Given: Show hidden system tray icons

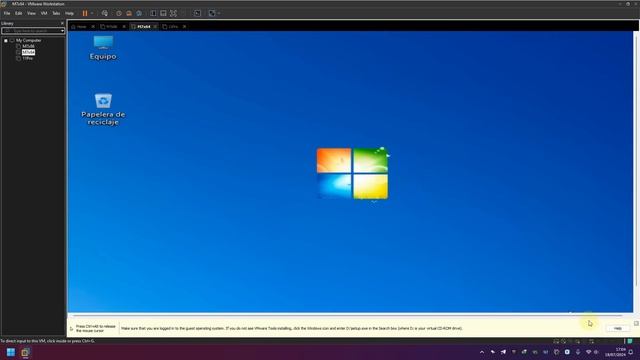Looking at the screenshot, I should 482,352.
